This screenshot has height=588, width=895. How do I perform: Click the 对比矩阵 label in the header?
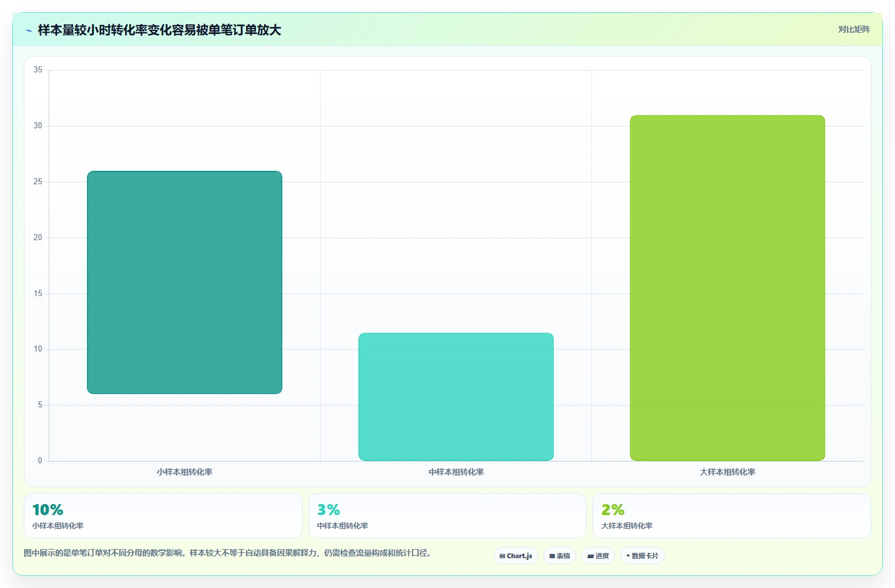(x=854, y=29)
